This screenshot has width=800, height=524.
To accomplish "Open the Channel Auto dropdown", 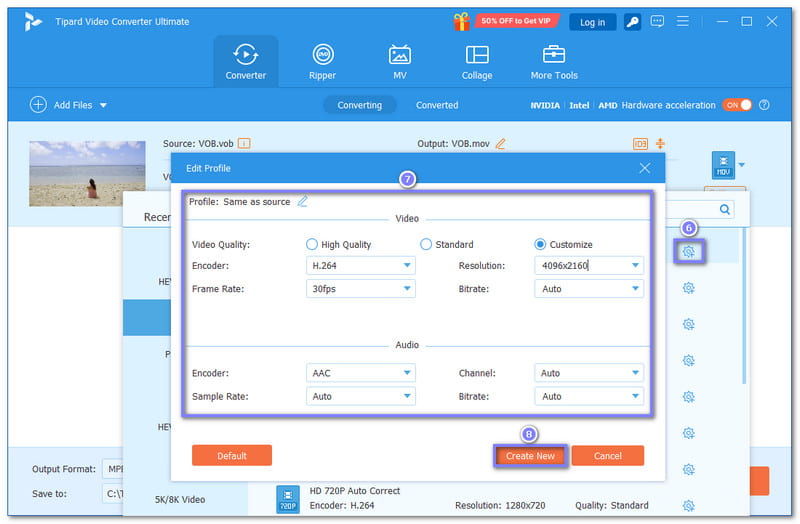I will point(589,373).
